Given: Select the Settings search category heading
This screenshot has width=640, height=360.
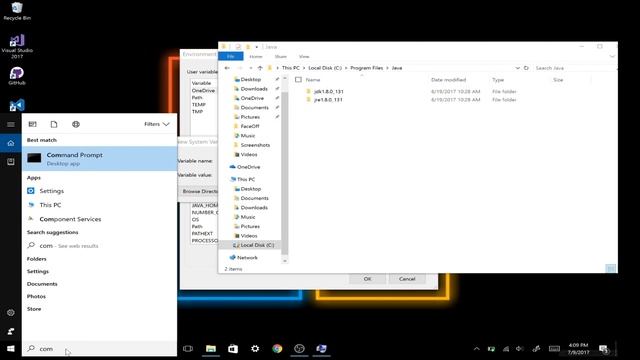Looking at the screenshot, I should pyautogui.click(x=38, y=271).
